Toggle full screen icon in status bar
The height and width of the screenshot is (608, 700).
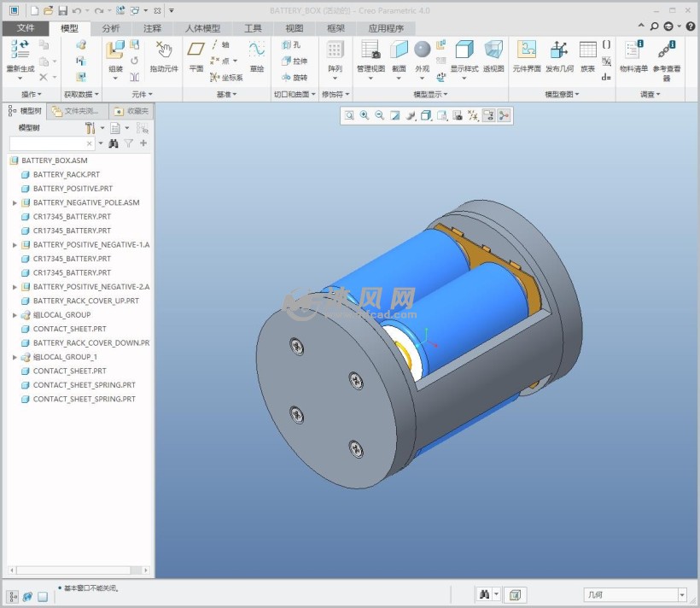coord(43,597)
